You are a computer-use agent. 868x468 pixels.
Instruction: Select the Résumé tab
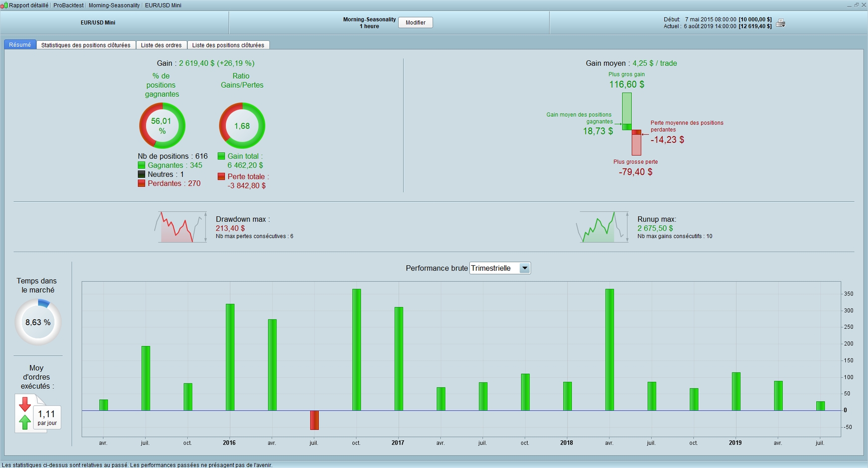pyautogui.click(x=20, y=45)
